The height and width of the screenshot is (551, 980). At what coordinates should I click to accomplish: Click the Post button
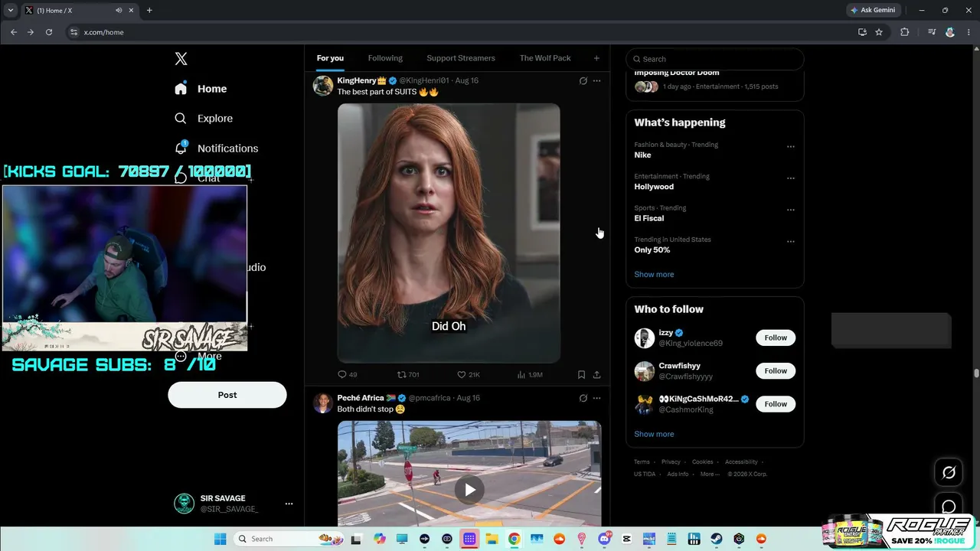227,395
